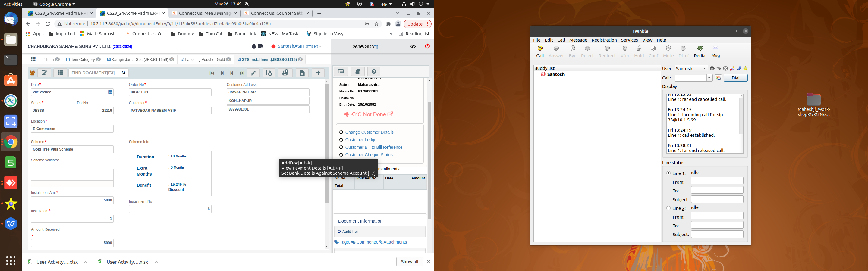The image size is (868, 271).
Task: Select Customer Bill to Bill Reference circle
Action: pos(341,148)
